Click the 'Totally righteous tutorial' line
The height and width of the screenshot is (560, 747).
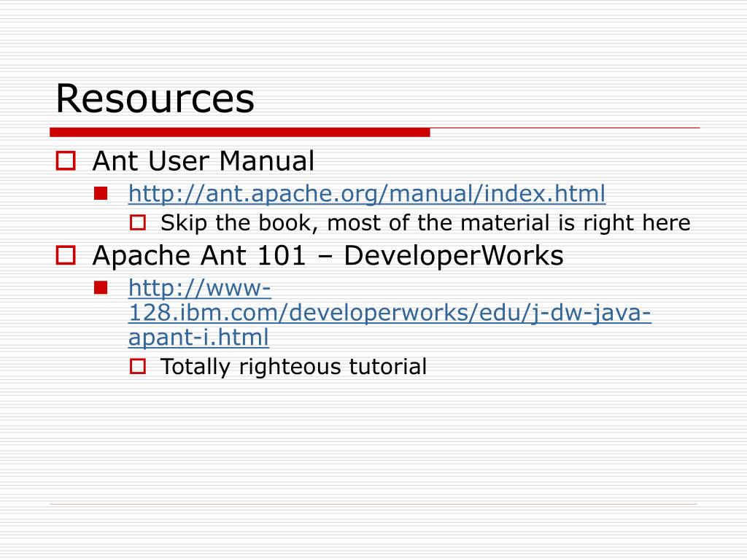[293, 367]
